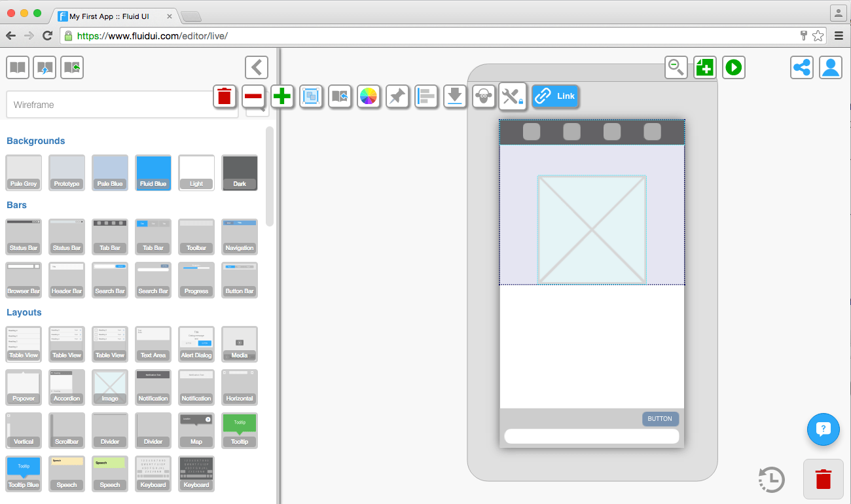The width and height of the screenshot is (851, 504).
Task: Select the Tooltip Blue widget
Action: [x=24, y=474]
